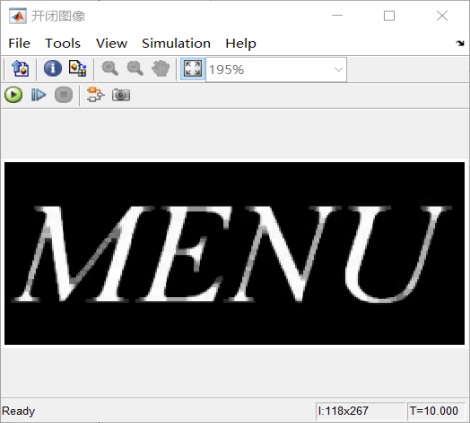Click the Stop simulation button
The image size is (470, 423).
tap(64, 95)
